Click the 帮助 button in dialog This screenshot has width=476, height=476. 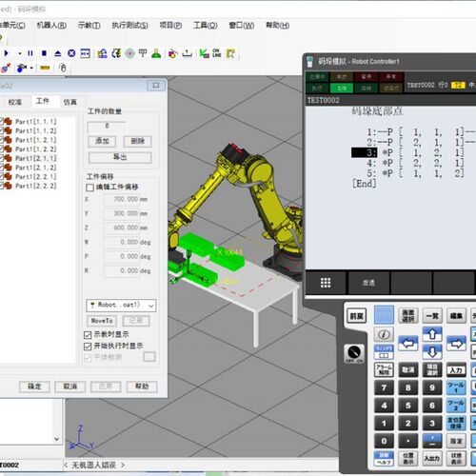142,387
